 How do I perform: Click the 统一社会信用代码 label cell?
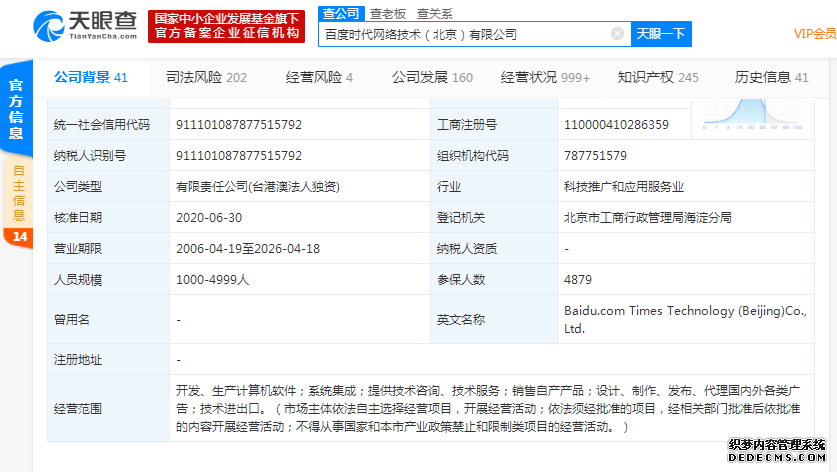109,124
